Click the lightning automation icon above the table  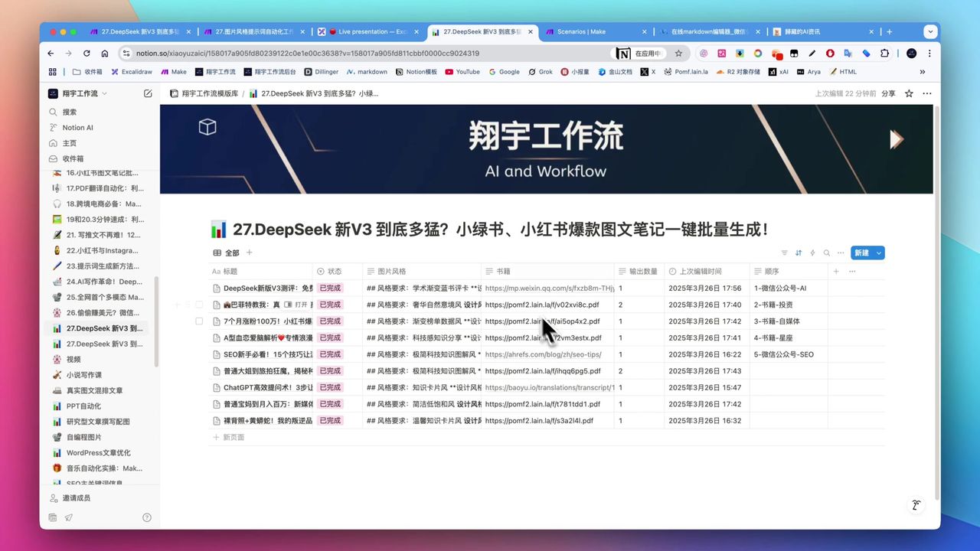pos(812,253)
